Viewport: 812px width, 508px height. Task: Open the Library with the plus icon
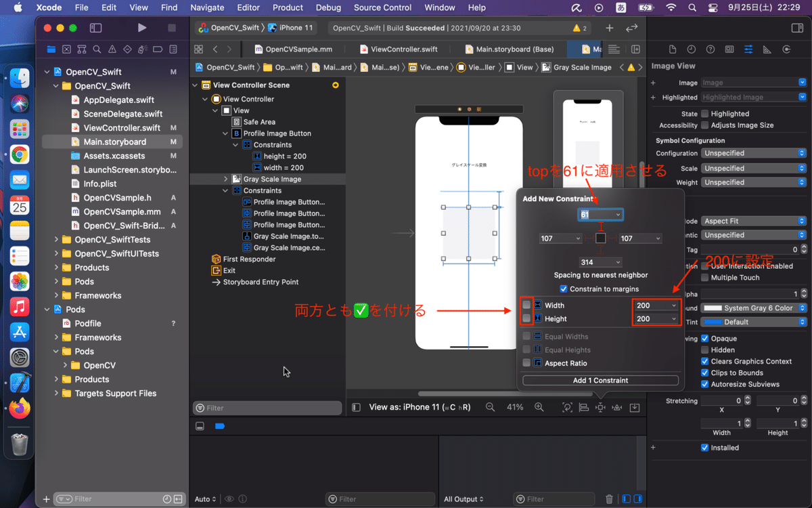coord(609,28)
